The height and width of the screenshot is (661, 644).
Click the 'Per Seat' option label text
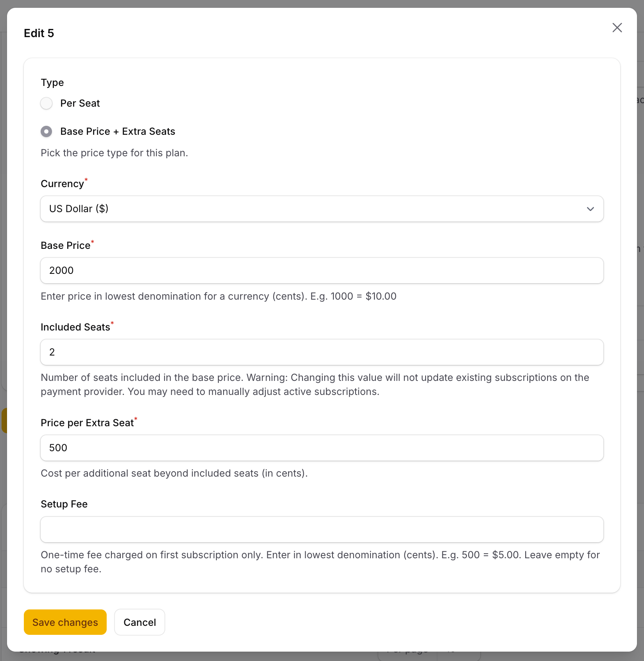(x=80, y=104)
